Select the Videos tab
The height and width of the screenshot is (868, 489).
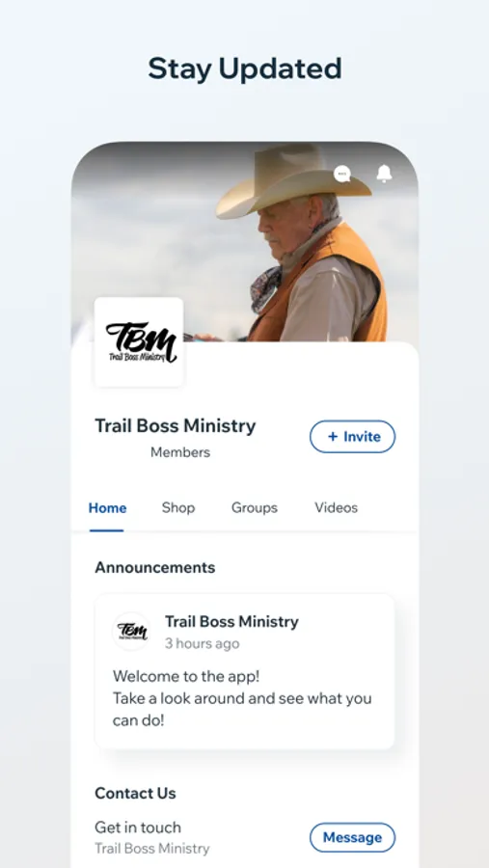click(x=337, y=507)
